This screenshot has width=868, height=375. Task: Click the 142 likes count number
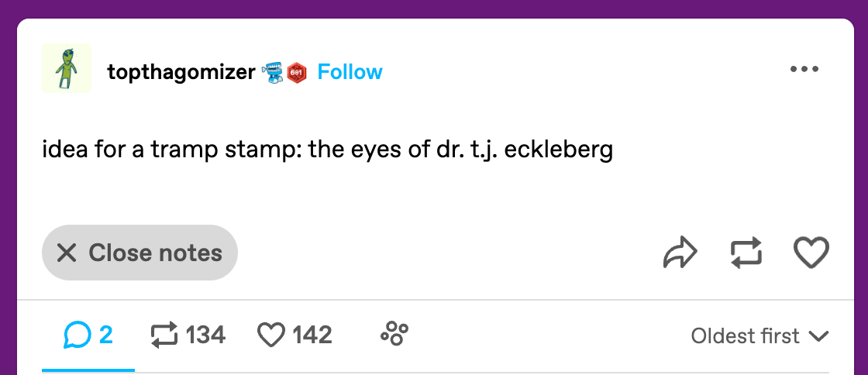312,335
